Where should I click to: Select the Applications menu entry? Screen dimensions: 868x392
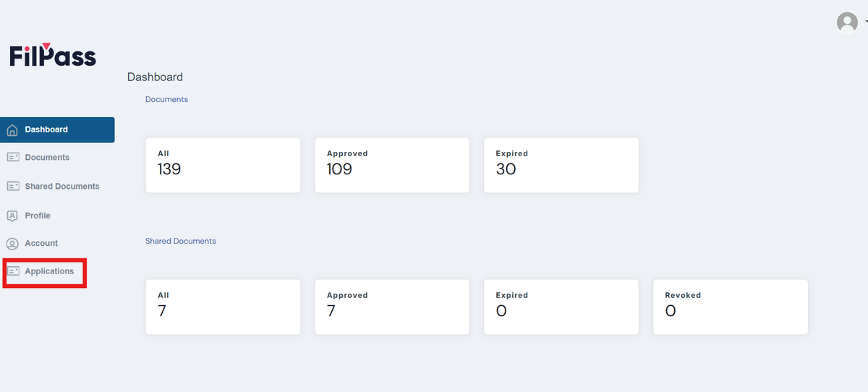[49, 271]
